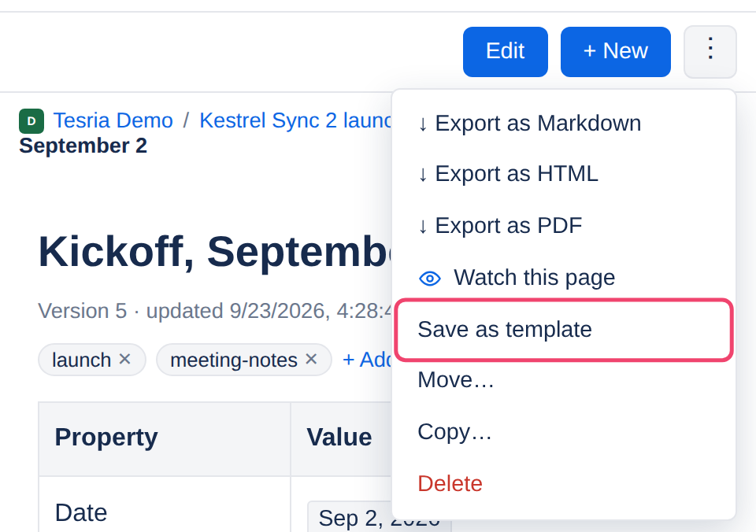Image resolution: width=756 pixels, height=532 pixels.
Task: Click the Date table cell
Action: [165, 505]
